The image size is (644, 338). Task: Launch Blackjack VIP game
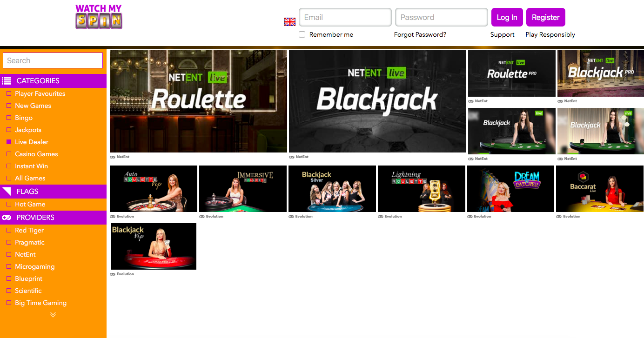point(154,246)
